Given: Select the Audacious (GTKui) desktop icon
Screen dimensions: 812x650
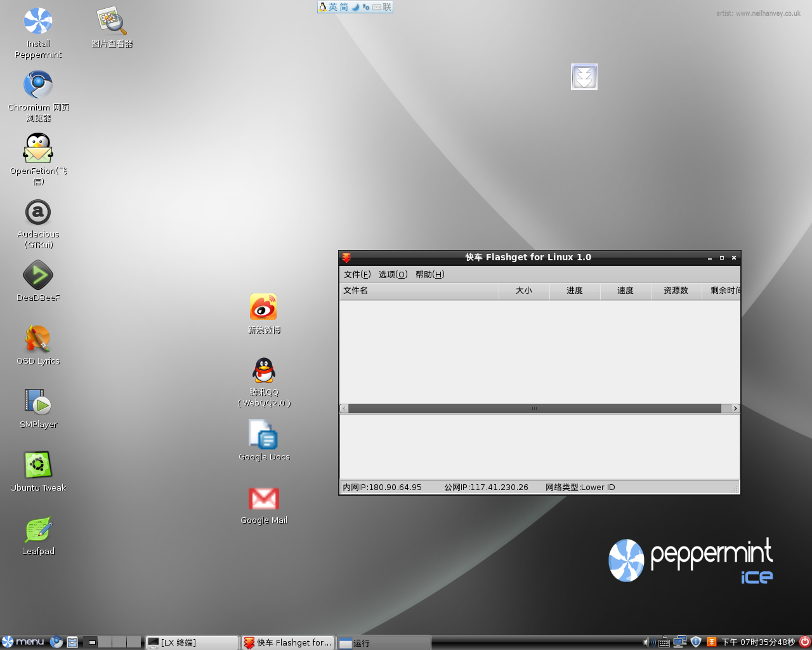Looking at the screenshot, I should click(x=38, y=212).
